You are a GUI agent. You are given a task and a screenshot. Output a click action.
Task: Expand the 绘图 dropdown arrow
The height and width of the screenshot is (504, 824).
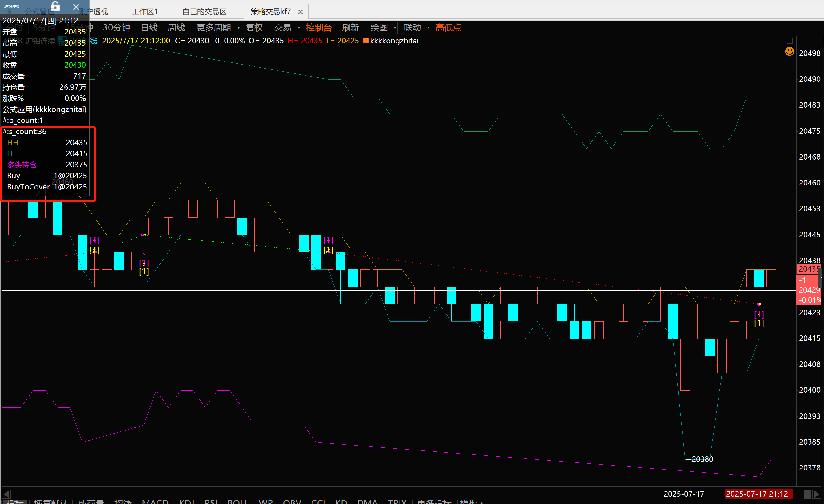coord(395,27)
